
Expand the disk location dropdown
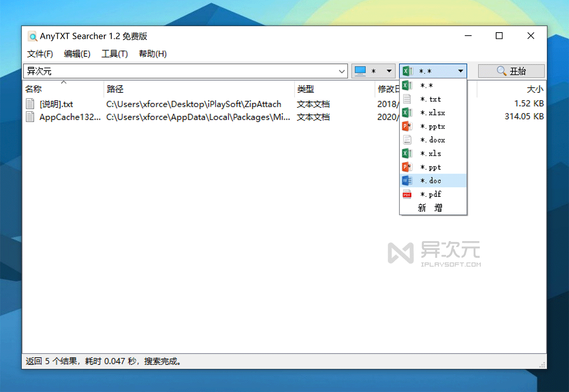(x=389, y=71)
